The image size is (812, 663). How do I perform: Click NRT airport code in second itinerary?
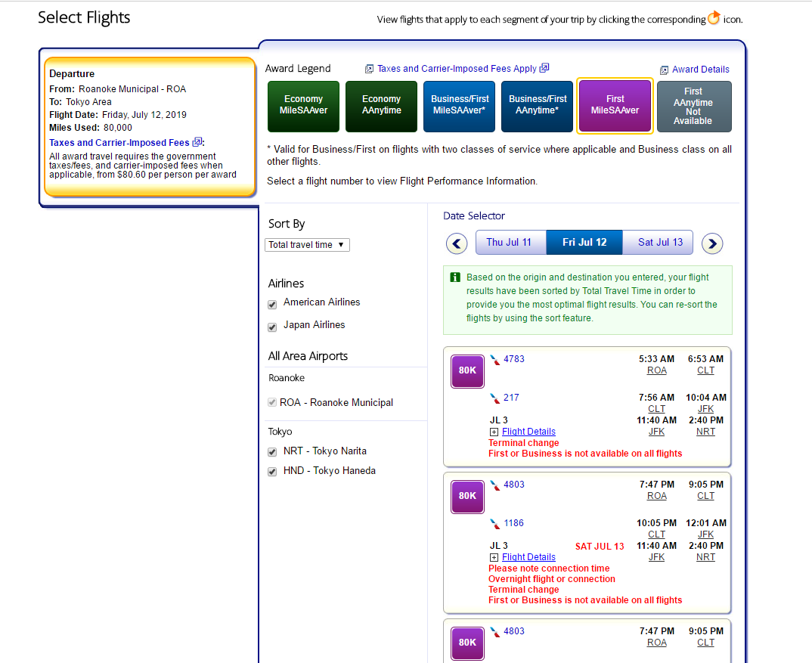(705, 557)
